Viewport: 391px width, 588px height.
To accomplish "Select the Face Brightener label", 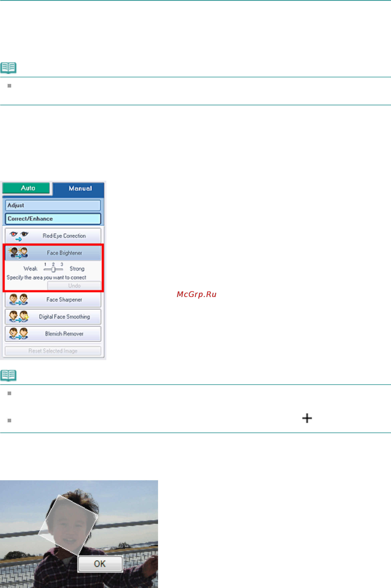I will point(64,253).
